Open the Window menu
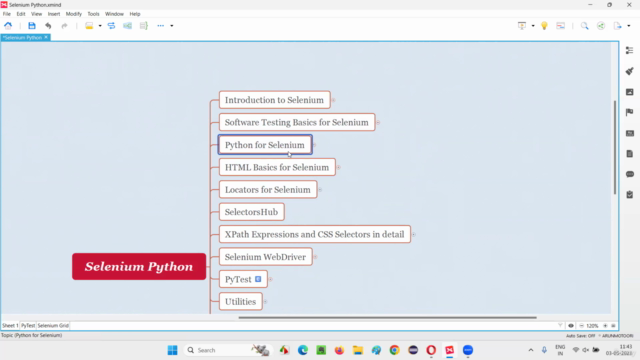This screenshot has height=360, width=640. 114,14
